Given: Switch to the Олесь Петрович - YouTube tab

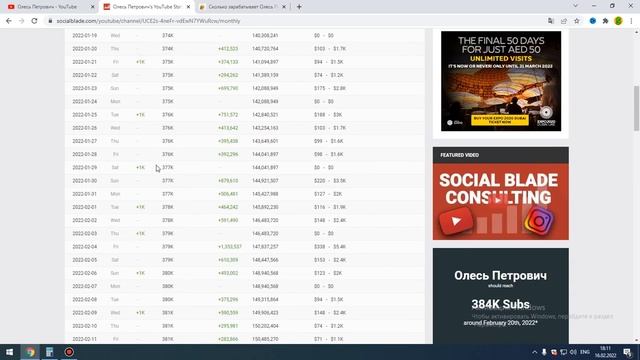Looking at the screenshot, I should point(49,7).
